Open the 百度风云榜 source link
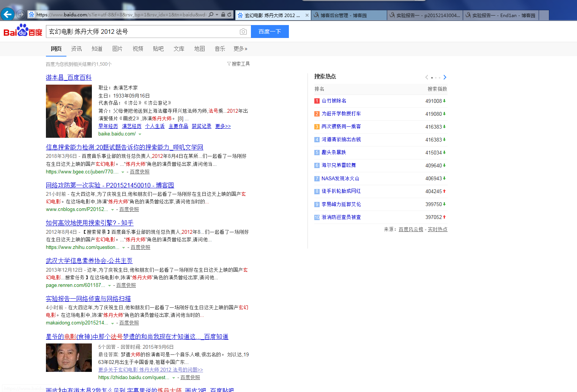This screenshot has width=577, height=392. [411, 229]
